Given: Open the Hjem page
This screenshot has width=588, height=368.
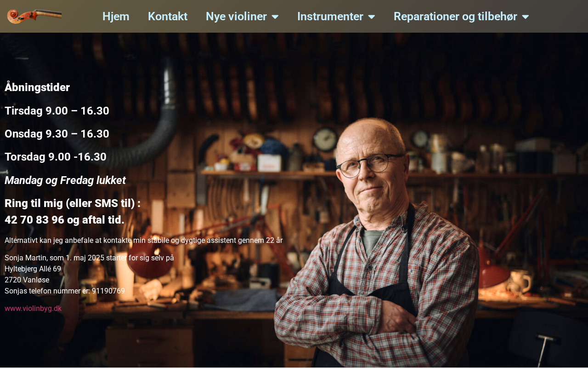Looking at the screenshot, I should 116,16.
